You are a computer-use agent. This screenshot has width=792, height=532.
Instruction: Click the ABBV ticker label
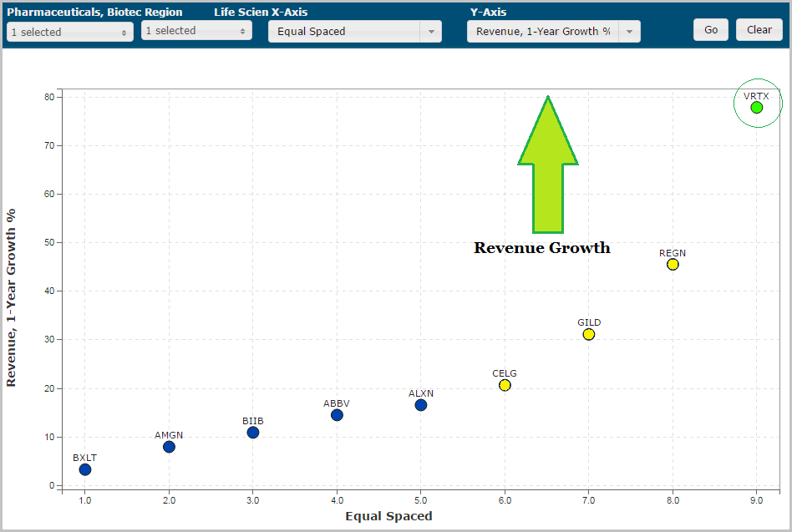[337, 403]
